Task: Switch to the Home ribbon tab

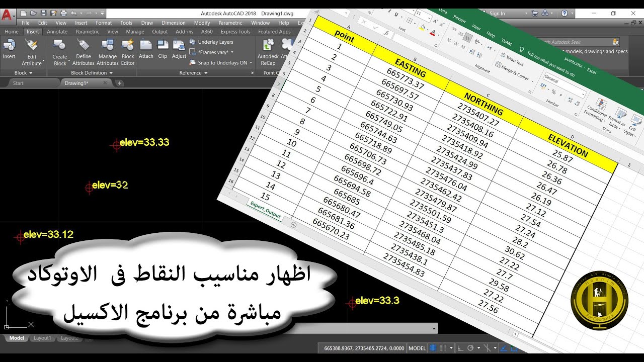Action: click(12, 32)
